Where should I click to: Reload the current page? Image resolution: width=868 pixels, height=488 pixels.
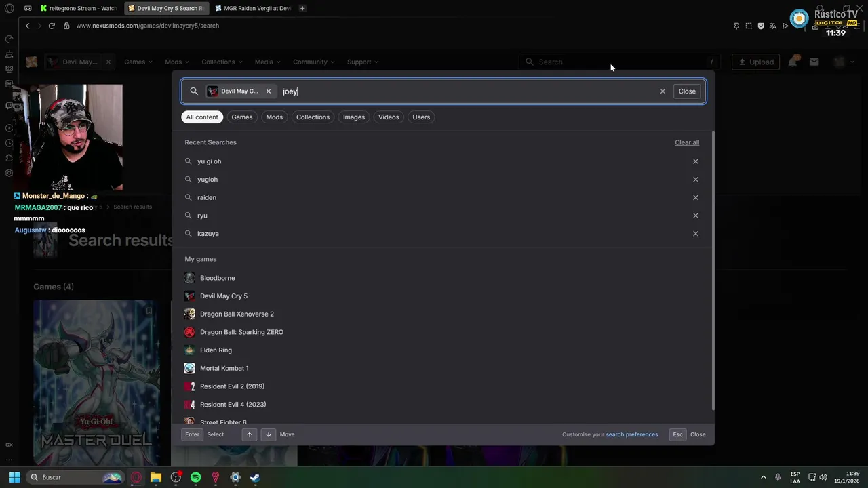click(52, 26)
